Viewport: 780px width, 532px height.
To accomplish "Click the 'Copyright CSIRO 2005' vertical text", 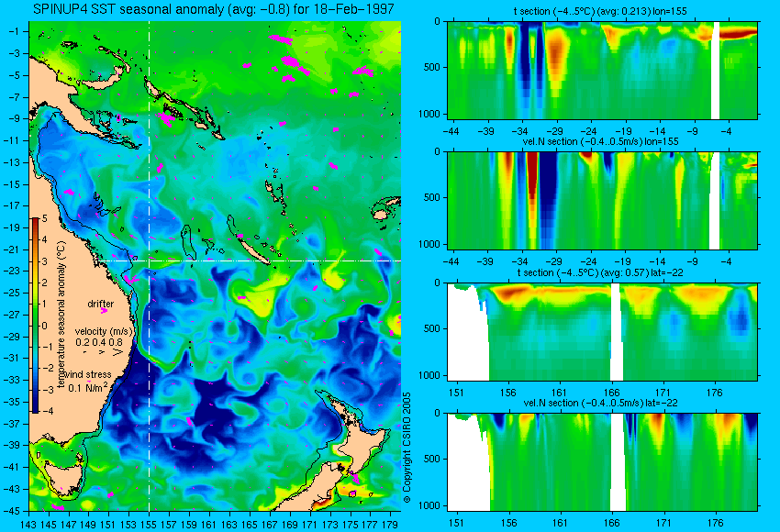I will (407, 448).
